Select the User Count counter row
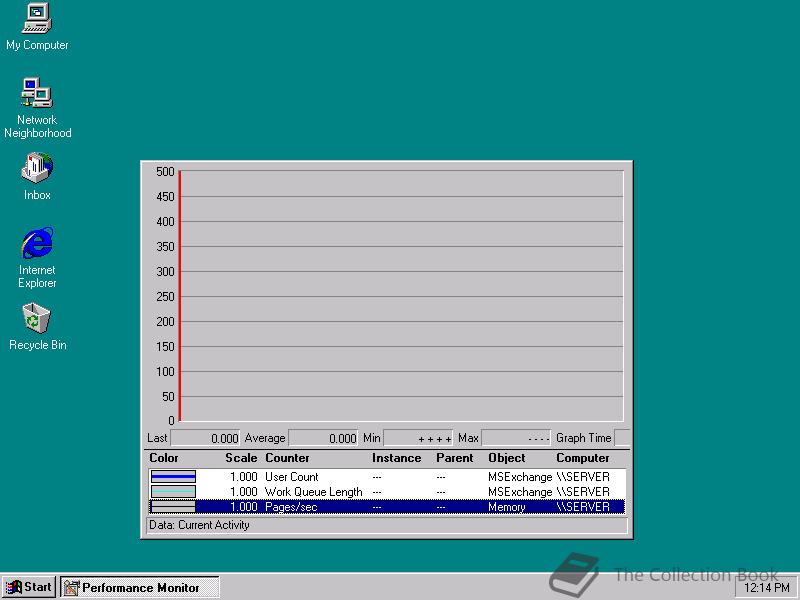Viewport: 800px width, 600px height. 387,477
